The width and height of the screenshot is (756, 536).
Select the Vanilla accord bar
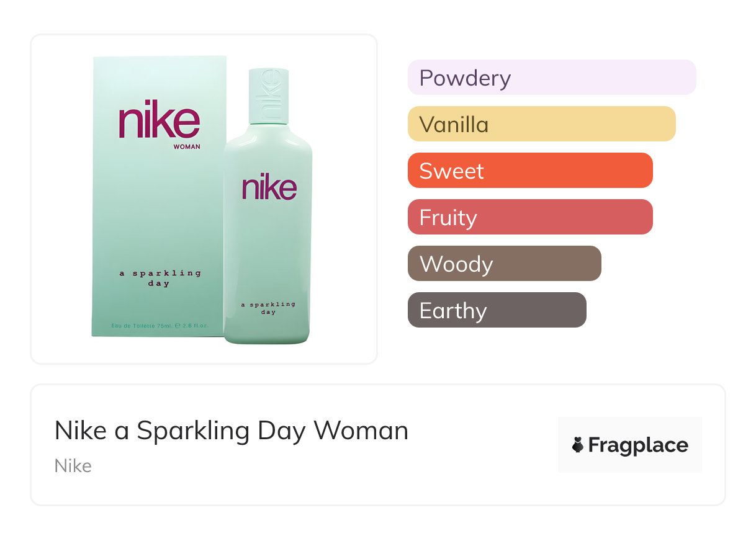[541, 124]
